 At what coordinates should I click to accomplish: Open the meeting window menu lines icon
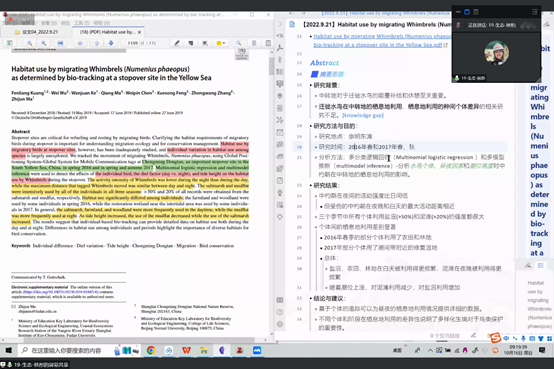[x=535, y=12]
